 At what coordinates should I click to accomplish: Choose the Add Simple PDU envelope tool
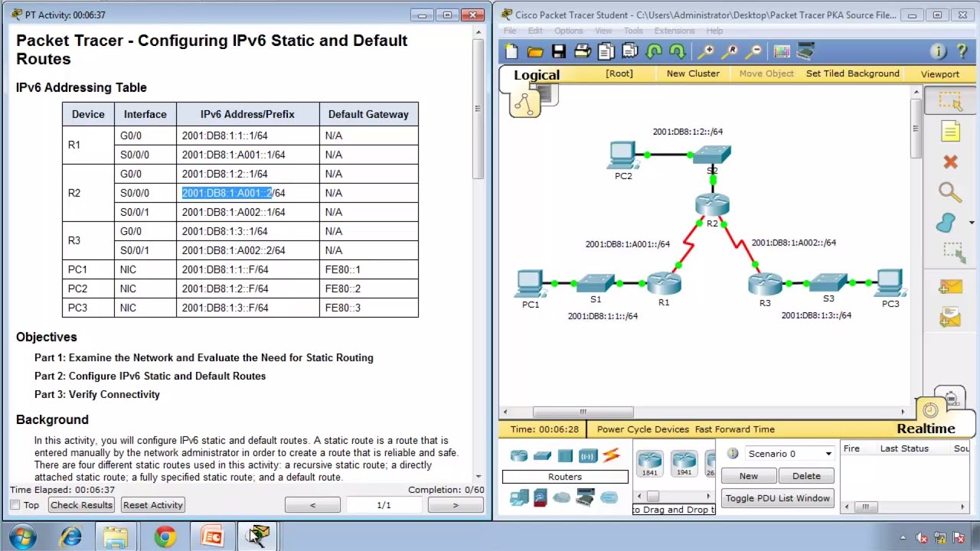click(x=950, y=287)
